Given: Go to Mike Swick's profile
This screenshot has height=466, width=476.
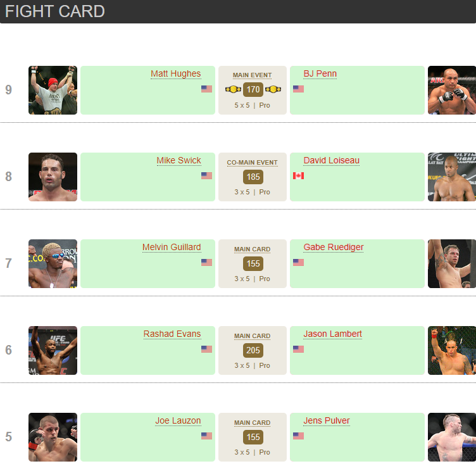Looking at the screenshot, I should coord(178,161).
